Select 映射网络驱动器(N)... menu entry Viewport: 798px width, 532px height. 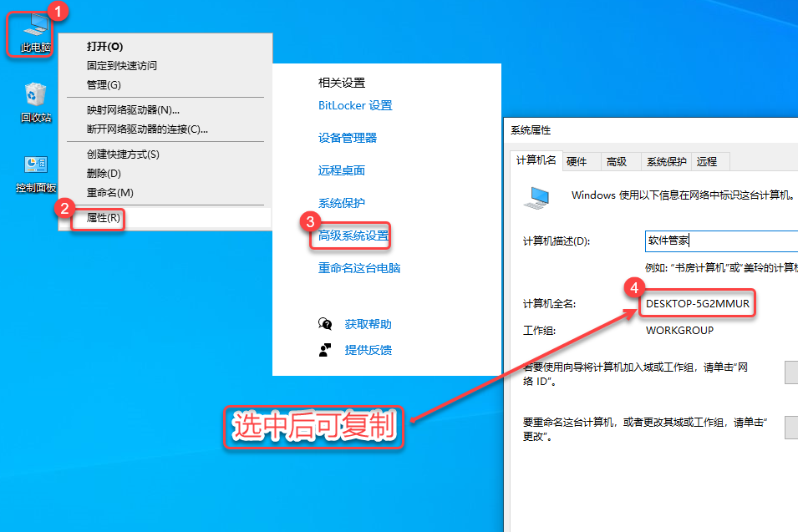[133, 109]
